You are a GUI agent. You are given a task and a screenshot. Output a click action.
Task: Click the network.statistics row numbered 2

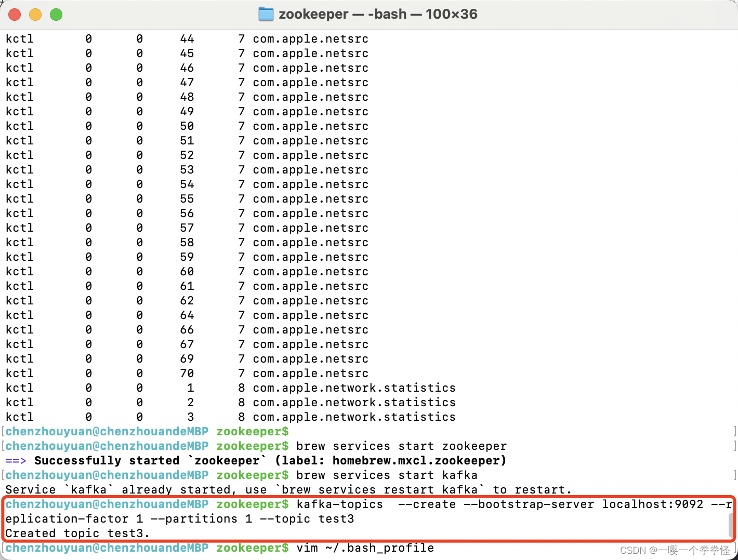click(231, 403)
